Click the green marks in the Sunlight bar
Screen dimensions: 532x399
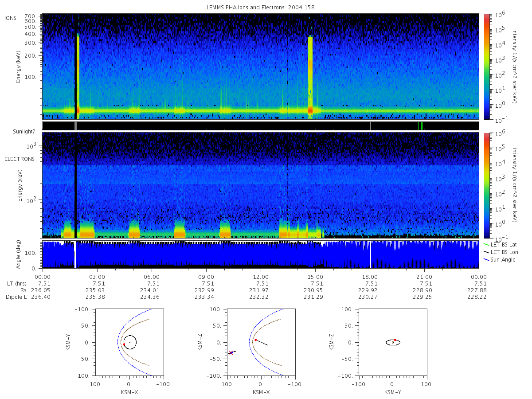point(421,126)
